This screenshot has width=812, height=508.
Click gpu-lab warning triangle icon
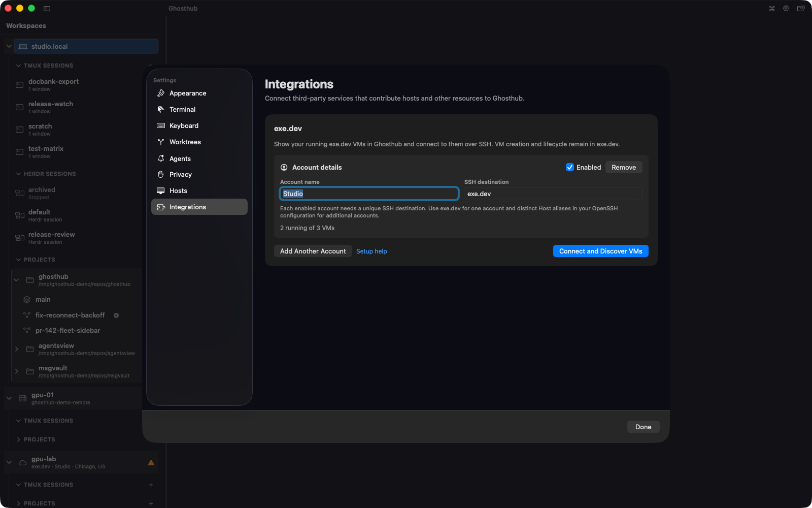tap(151, 463)
